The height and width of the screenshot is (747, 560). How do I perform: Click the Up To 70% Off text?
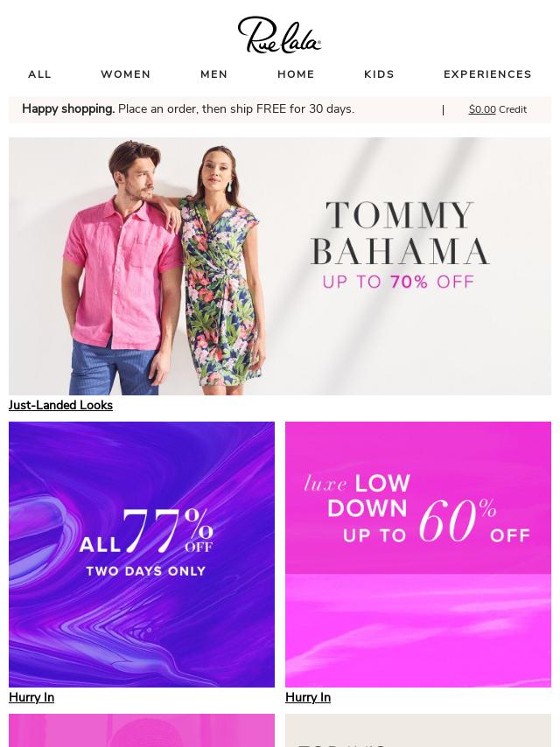tap(398, 282)
